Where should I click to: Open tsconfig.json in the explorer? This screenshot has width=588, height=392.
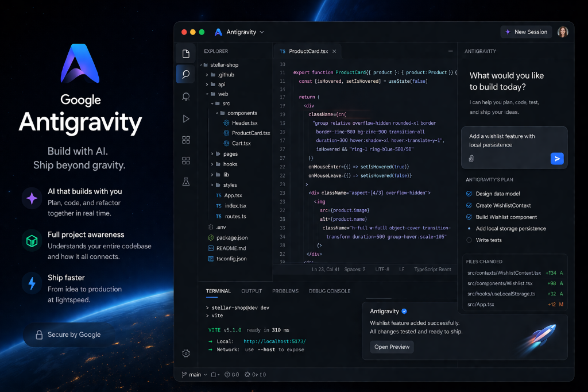(227, 259)
